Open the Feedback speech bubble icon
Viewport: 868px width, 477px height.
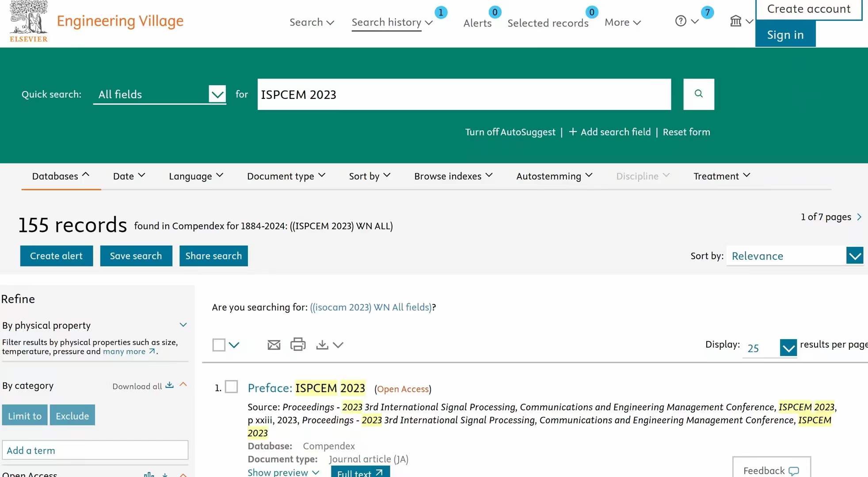point(794,471)
